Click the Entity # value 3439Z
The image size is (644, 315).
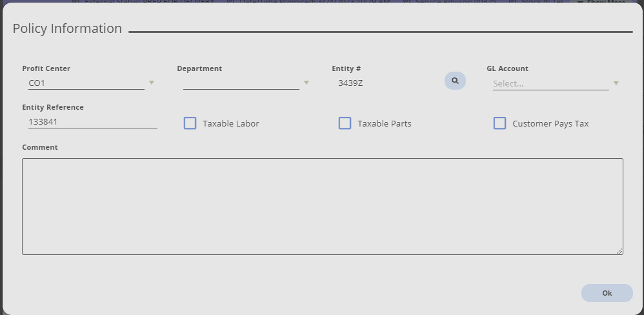point(351,83)
